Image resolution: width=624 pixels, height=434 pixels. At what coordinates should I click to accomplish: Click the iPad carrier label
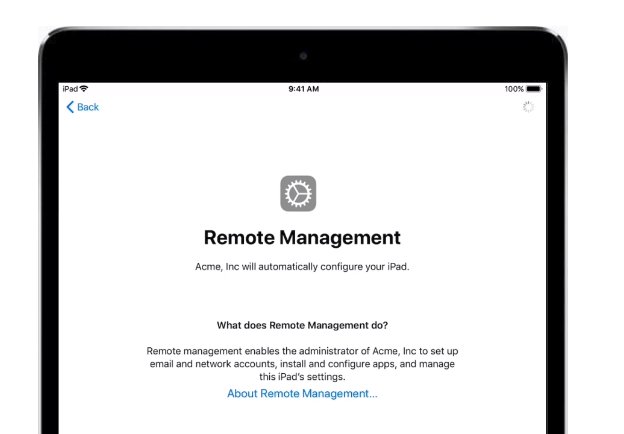point(70,89)
